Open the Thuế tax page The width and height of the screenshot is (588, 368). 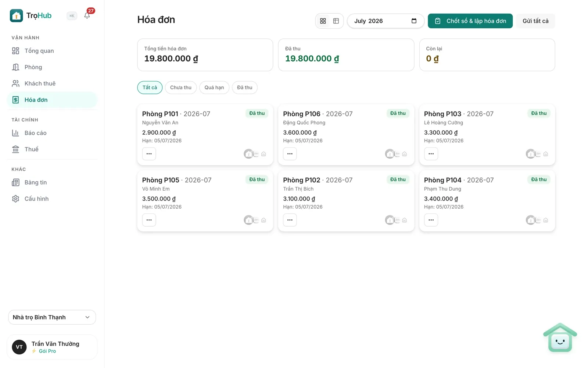pyautogui.click(x=52, y=149)
